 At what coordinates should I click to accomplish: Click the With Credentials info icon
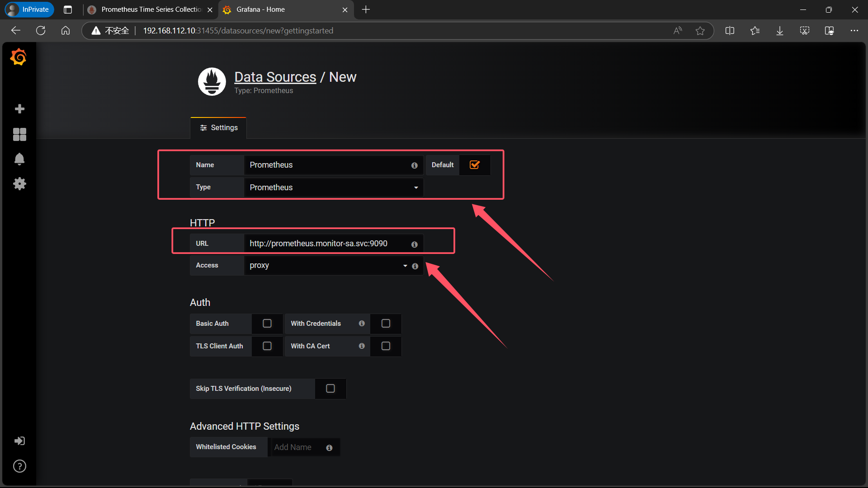click(x=362, y=324)
